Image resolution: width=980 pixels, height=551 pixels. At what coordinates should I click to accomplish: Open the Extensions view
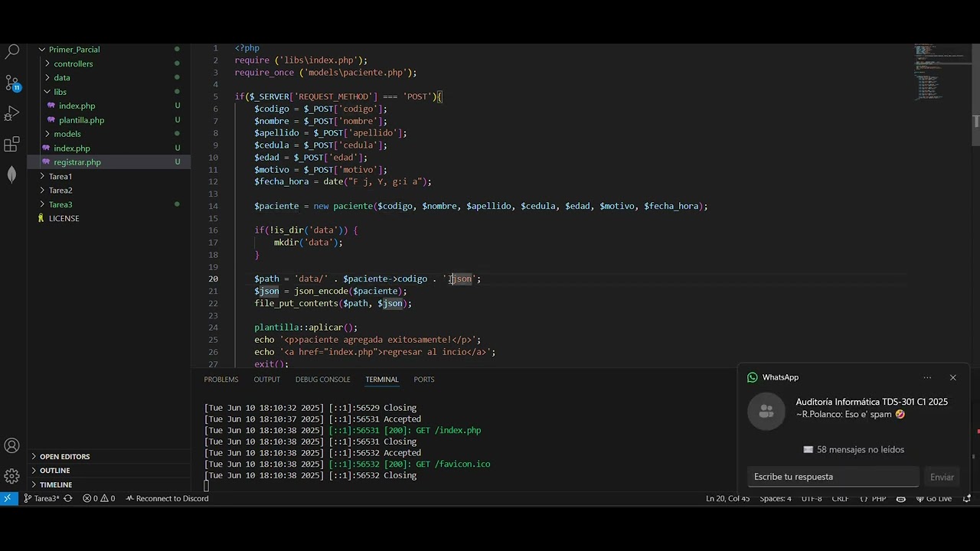pos(12,144)
